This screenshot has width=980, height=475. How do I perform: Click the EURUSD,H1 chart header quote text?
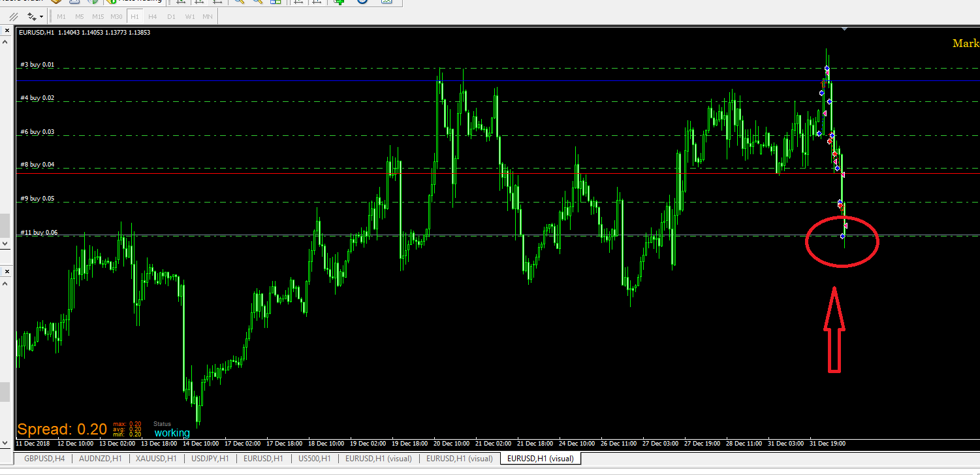click(x=85, y=32)
